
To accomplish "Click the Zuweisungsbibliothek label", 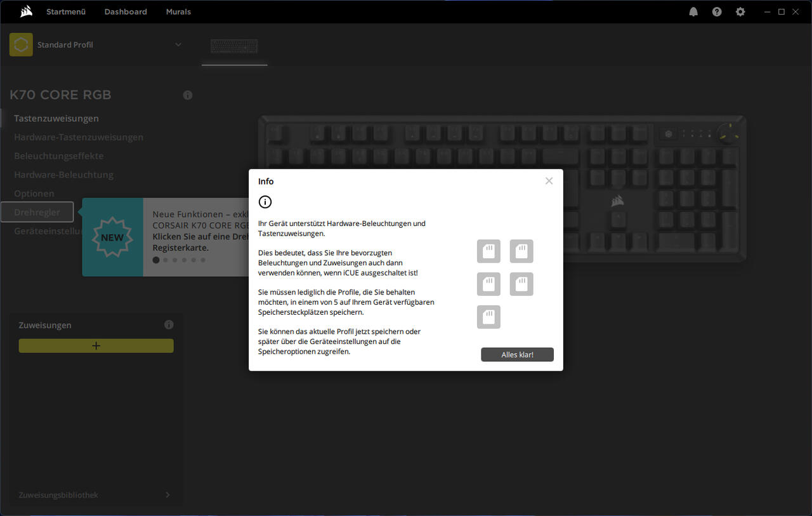I will click(x=58, y=494).
